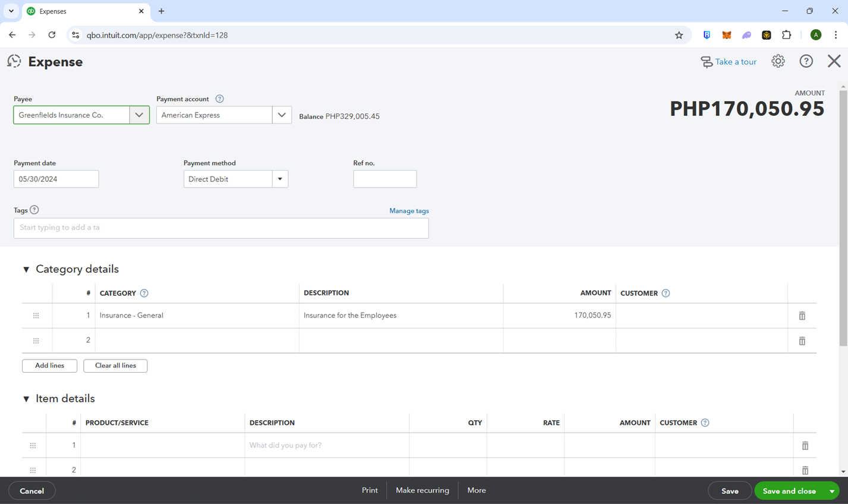
Task: Click the Payment account field American Express
Action: [x=215, y=115]
